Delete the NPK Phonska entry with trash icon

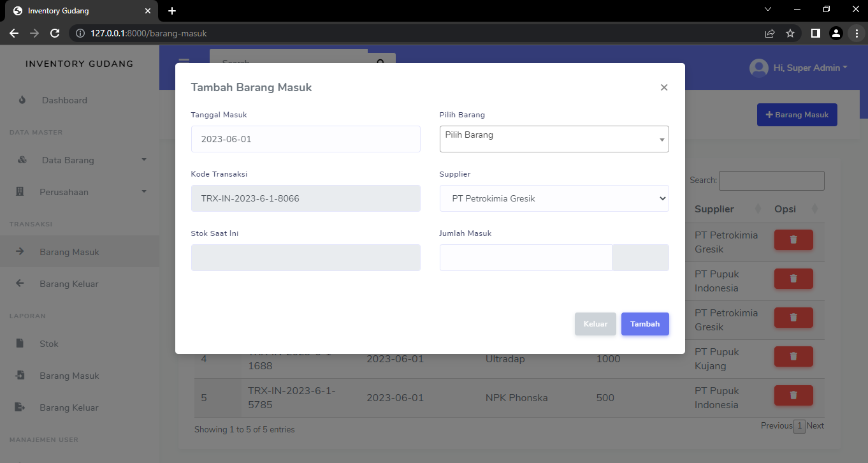coord(793,395)
